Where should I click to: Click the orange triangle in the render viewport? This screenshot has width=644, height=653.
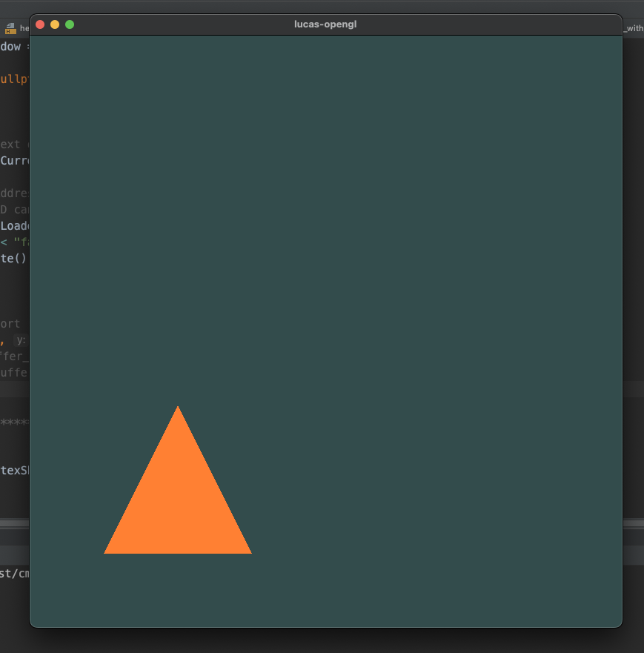click(178, 504)
